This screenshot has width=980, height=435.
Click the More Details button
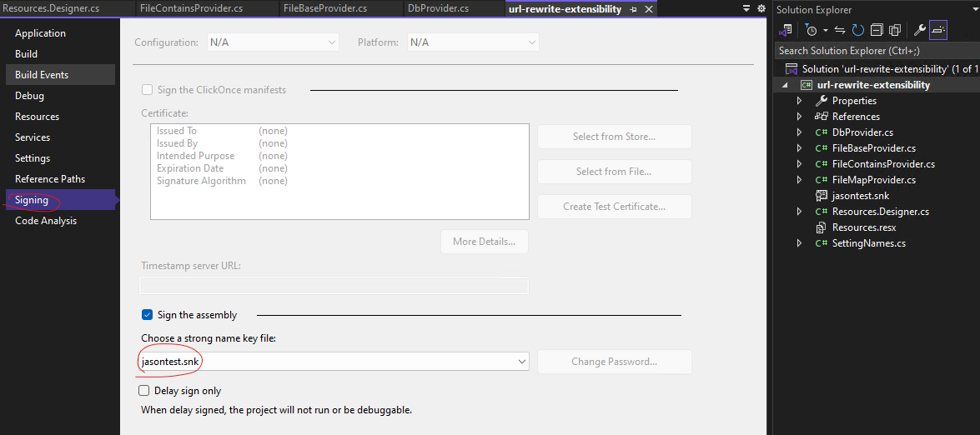point(485,242)
